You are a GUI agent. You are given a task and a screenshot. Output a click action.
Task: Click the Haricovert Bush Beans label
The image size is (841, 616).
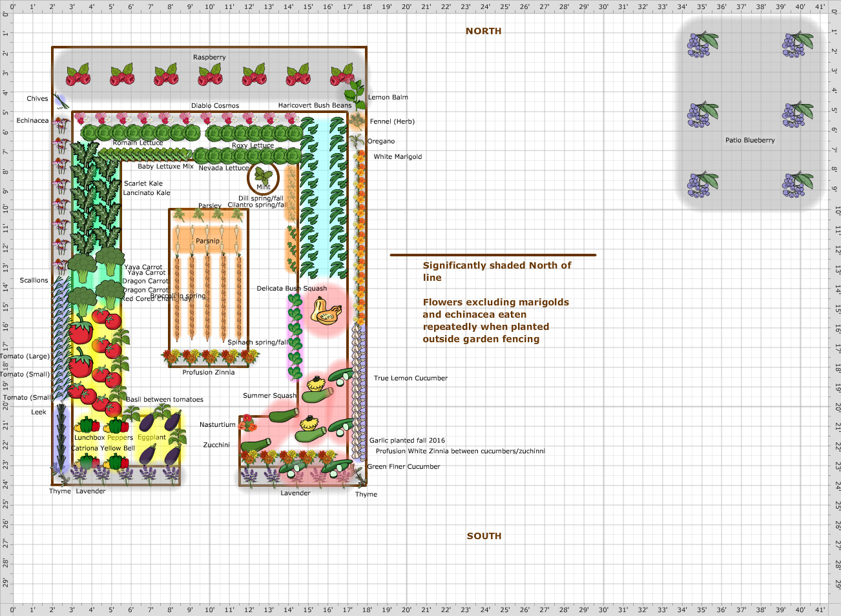tap(315, 105)
